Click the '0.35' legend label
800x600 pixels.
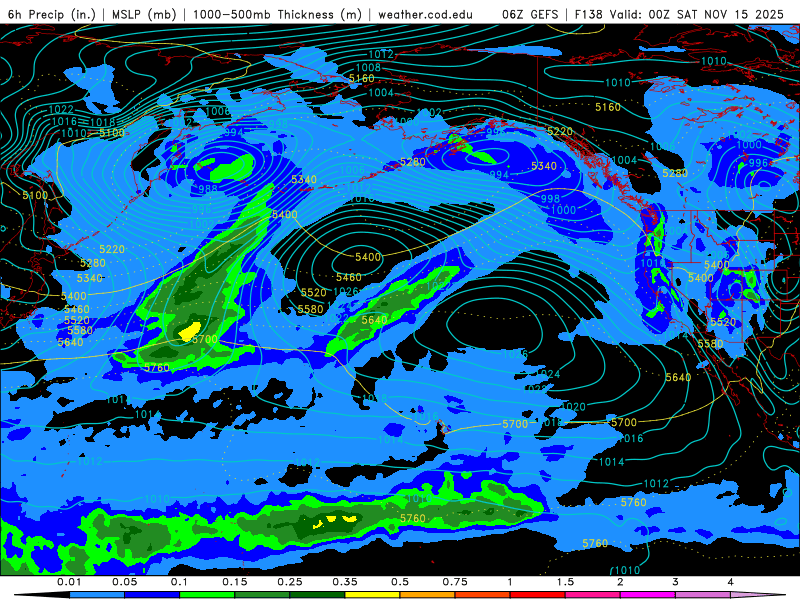click(x=345, y=582)
